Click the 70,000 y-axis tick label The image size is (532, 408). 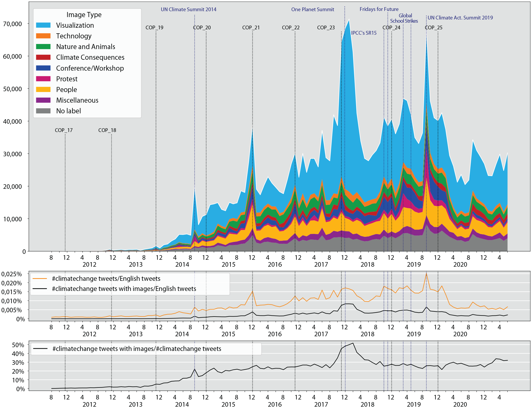12,24
